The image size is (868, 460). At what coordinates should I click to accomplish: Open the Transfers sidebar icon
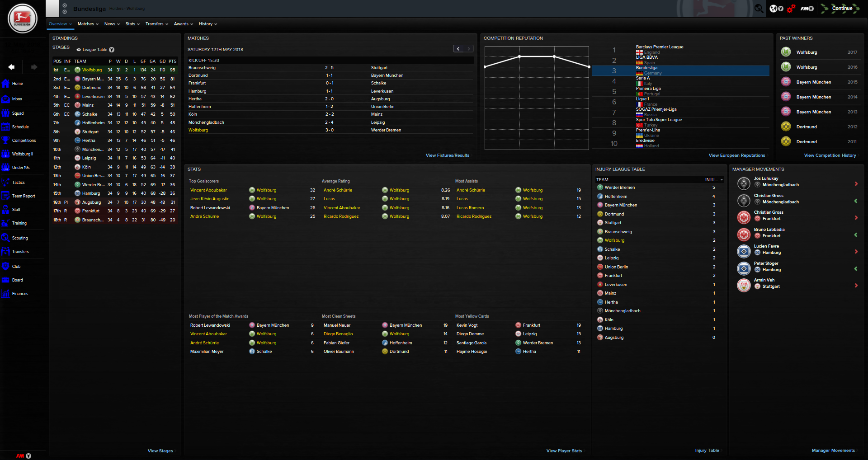click(5, 251)
